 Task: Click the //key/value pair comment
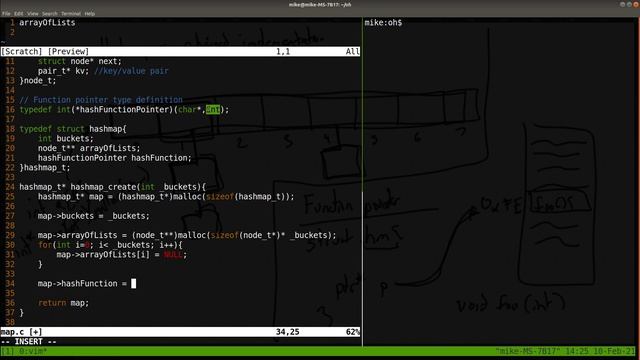coord(131,71)
